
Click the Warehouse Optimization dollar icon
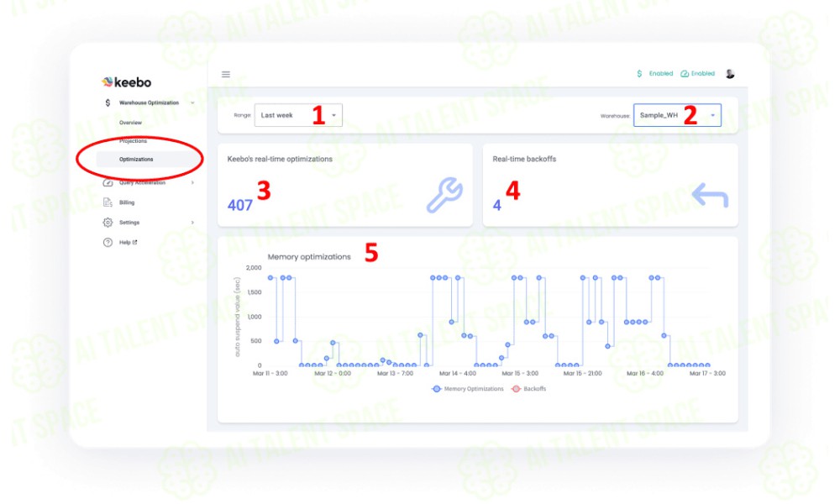click(108, 102)
